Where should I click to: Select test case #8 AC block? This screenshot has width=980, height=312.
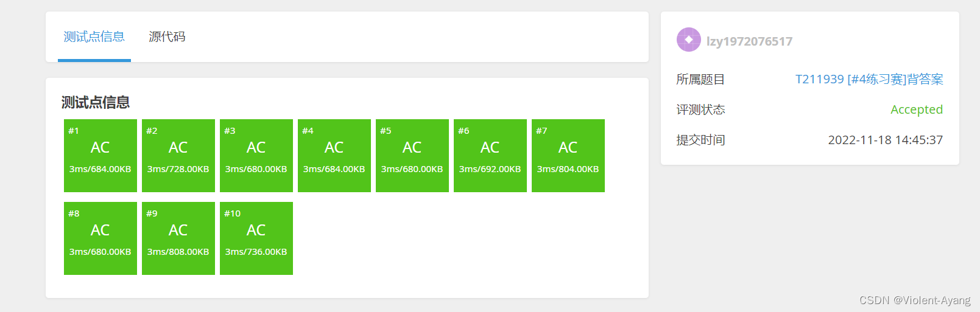(100, 238)
